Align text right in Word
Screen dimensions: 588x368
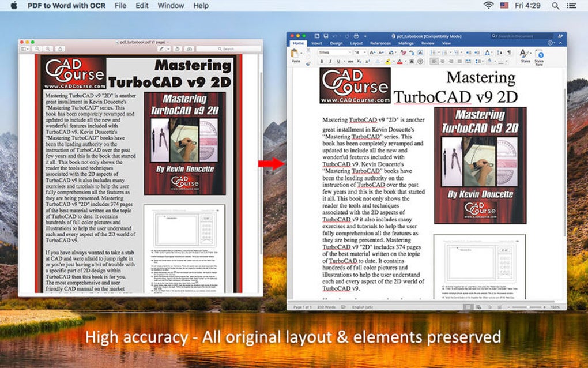pyautogui.click(x=451, y=61)
